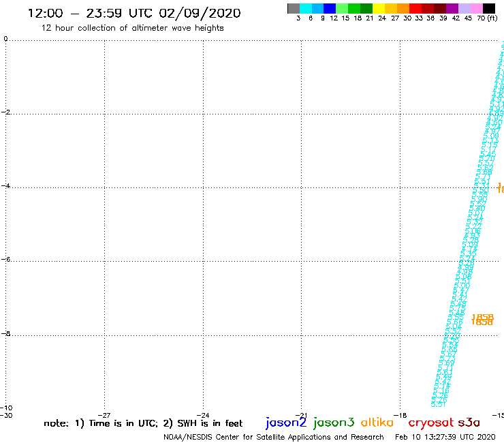Select the yellow swatch in the legend
Viewport: 504px width, 443px height.
(379, 8)
